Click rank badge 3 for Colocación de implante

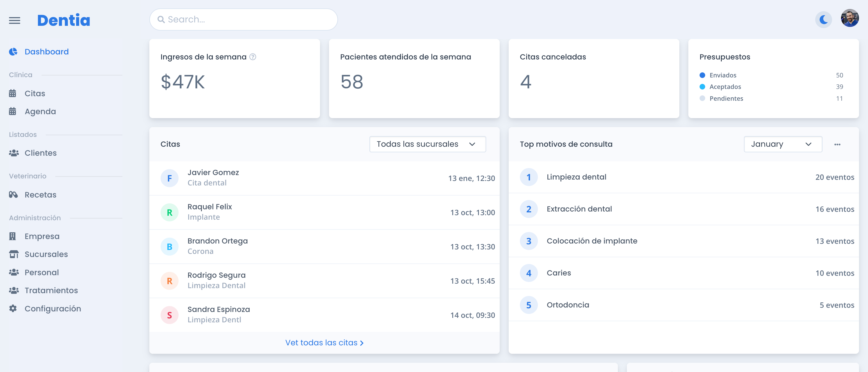point(529,241)
